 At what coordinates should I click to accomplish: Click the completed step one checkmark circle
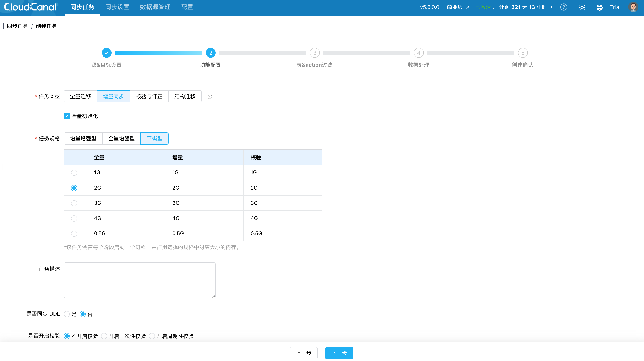(x=107, y=53)
